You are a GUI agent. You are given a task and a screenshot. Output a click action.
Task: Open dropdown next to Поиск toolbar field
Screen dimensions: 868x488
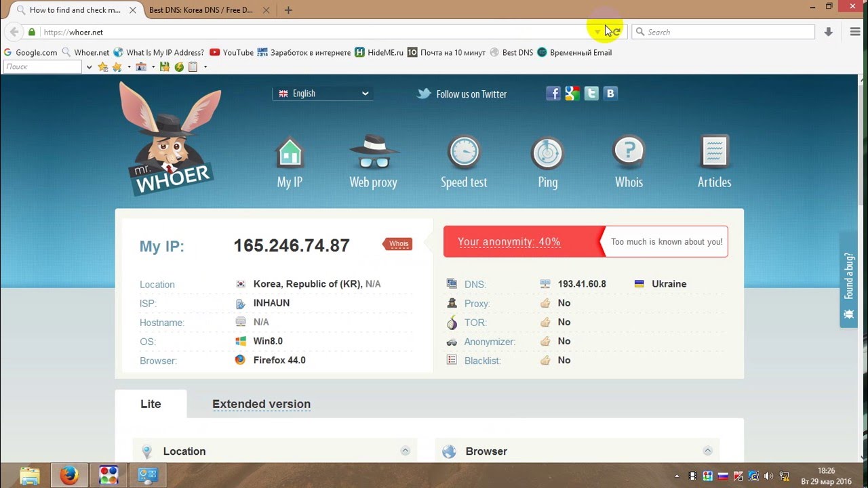89,67
